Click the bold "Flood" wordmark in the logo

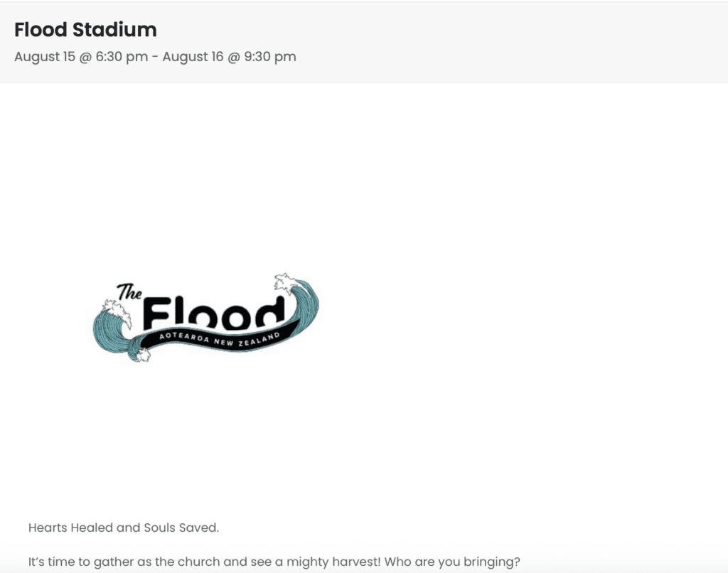click(213, 313)
